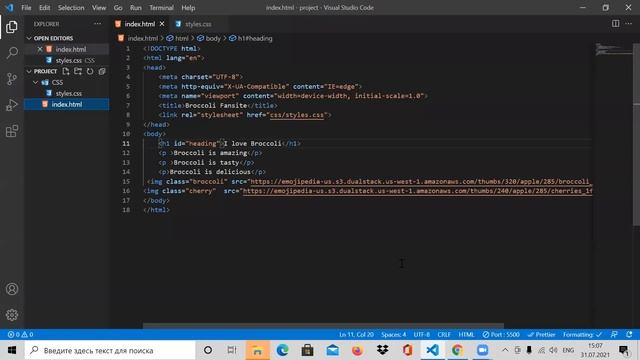The image size is (640, 360).
Task: Click the h1#heading breadcrumb item
Action: 251,38
